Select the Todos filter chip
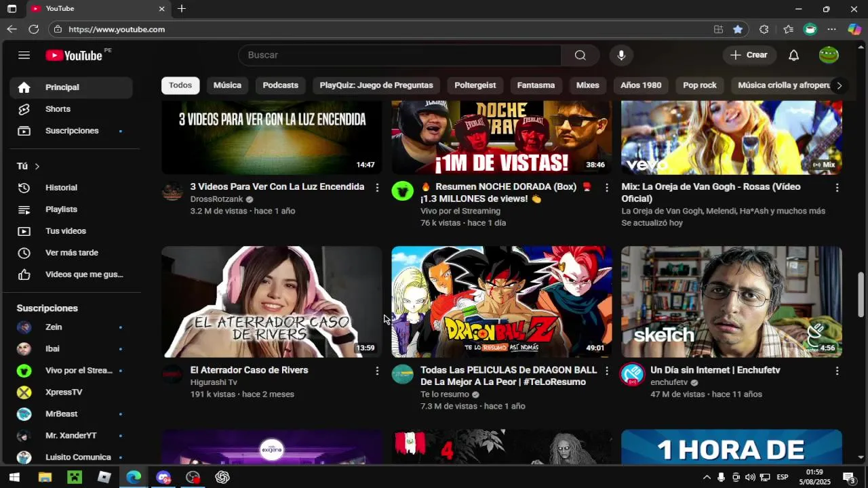 tap(180, 85)
